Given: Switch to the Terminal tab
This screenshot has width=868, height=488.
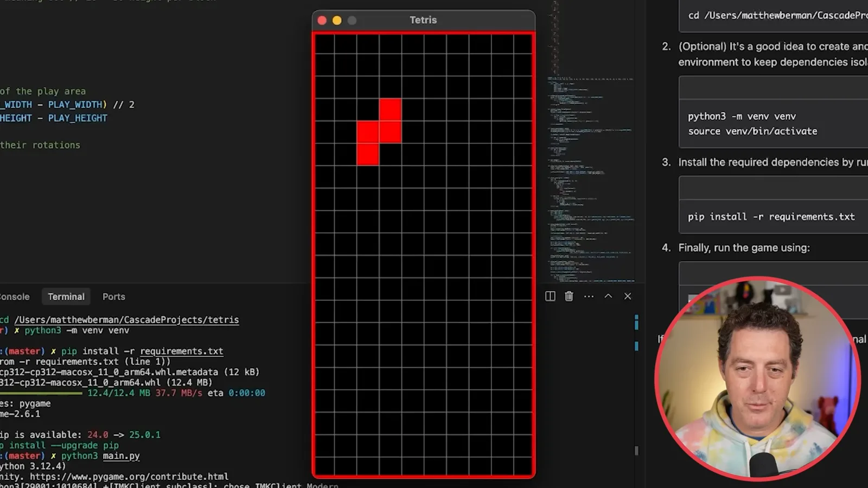Looking at the screenshot, I should pyautogui.click(x=66, y=297).
